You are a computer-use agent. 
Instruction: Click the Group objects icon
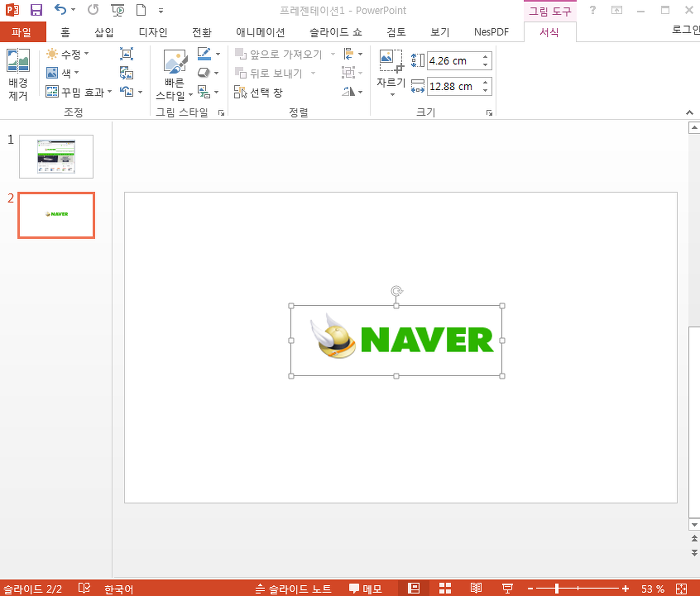pyautogui.click(x=349, y=73)
